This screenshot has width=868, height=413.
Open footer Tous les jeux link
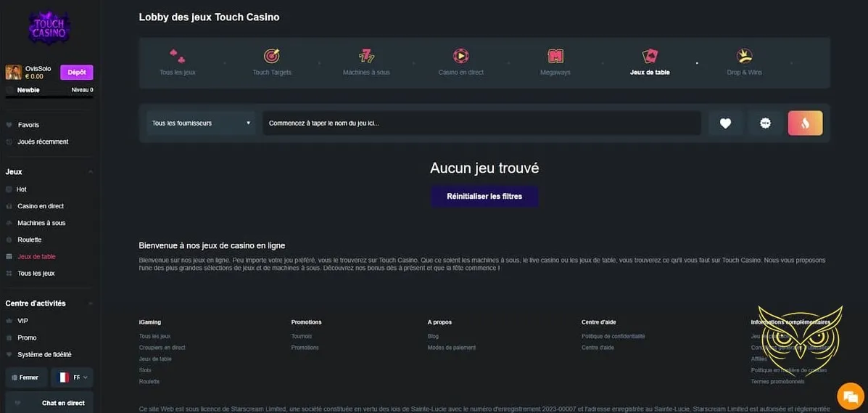click(155, 337)
